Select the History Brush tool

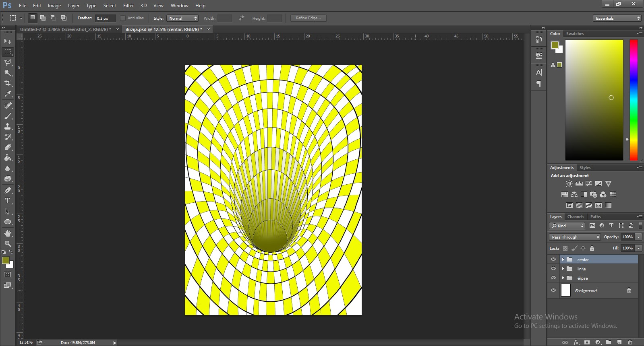[8, 137]
